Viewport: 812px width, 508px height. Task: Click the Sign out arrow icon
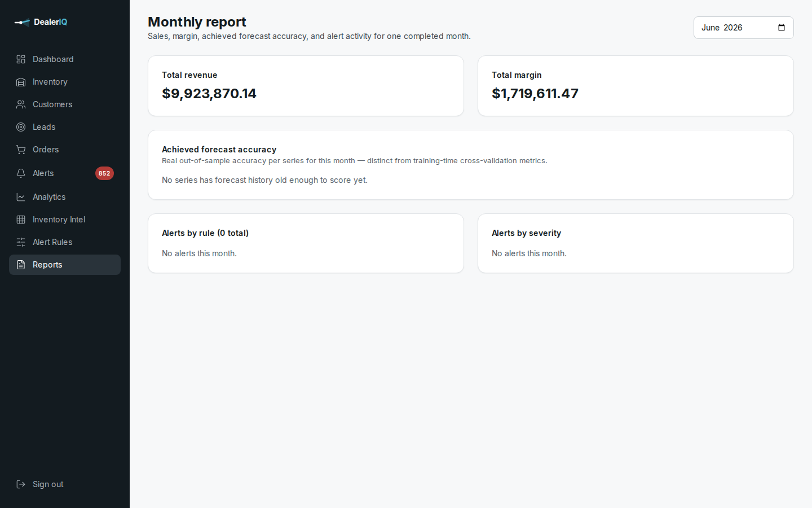[x=21, y=484]
